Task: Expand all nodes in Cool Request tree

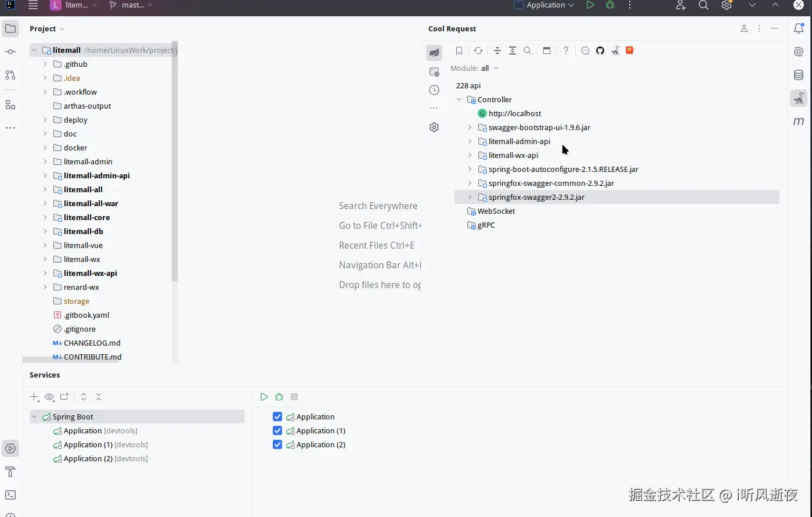Action: tap(513, 51)
